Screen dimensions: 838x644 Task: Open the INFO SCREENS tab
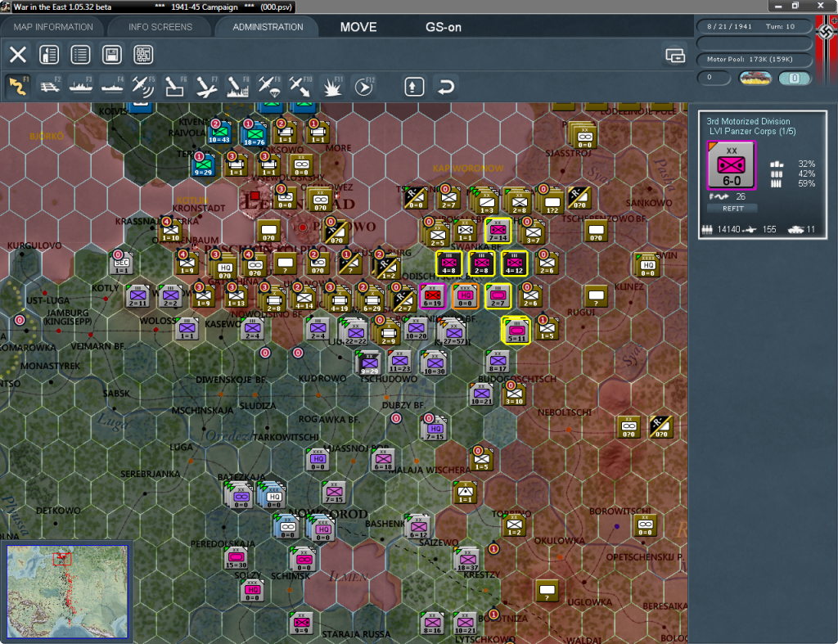tap(160, 27)
